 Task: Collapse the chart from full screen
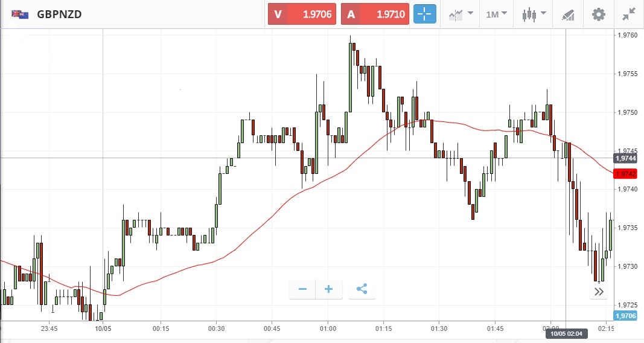pos(629,14)
